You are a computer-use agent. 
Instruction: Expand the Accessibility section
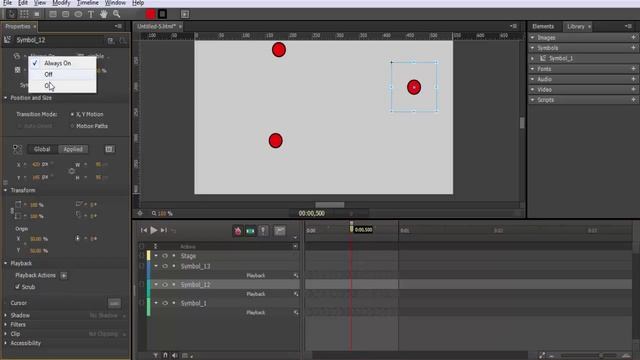pyautogui.click(x=6, y=343)
